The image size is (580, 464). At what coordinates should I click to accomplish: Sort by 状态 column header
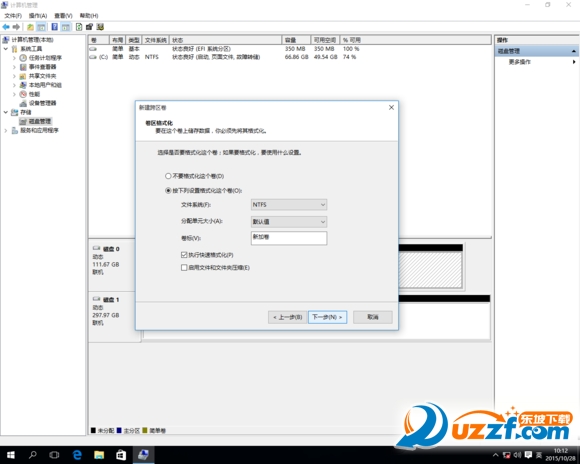225,40
